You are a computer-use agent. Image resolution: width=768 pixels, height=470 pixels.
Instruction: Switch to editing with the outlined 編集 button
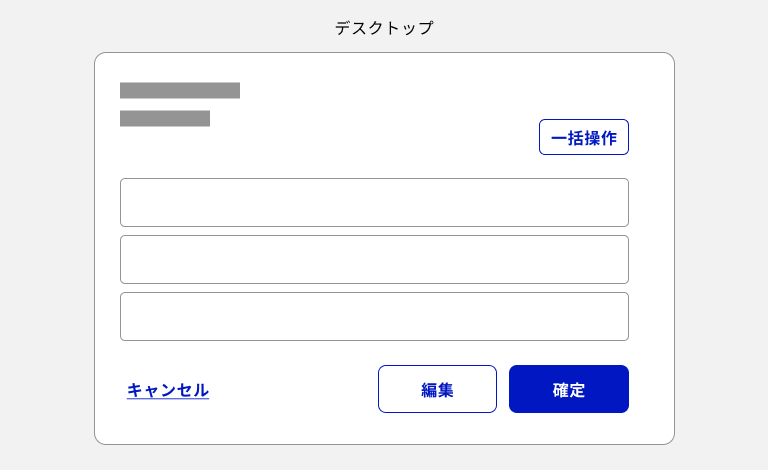click(437, 389)
